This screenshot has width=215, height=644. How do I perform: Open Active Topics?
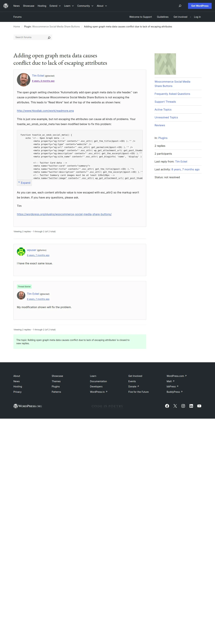click(163, 110)
